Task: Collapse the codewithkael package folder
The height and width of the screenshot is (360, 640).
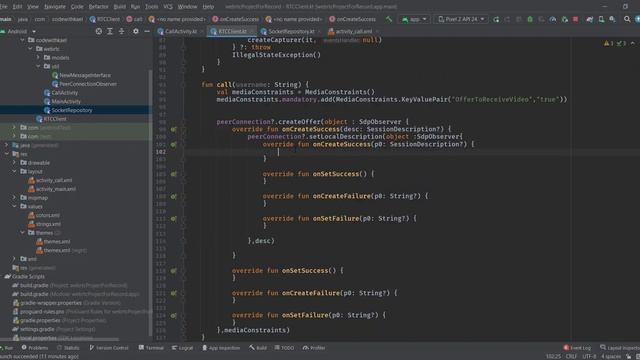Action: (22, 40)
